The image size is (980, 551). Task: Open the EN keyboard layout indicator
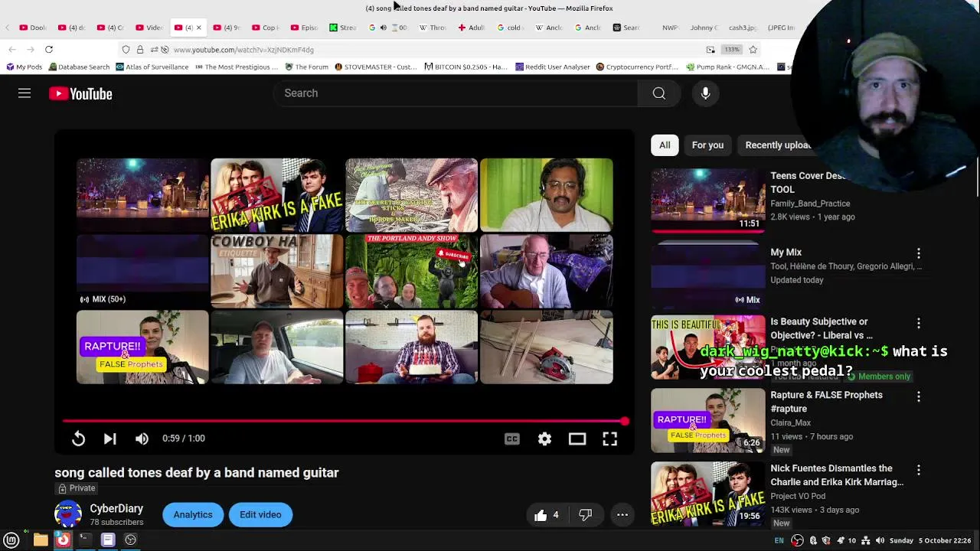point(779,540)
